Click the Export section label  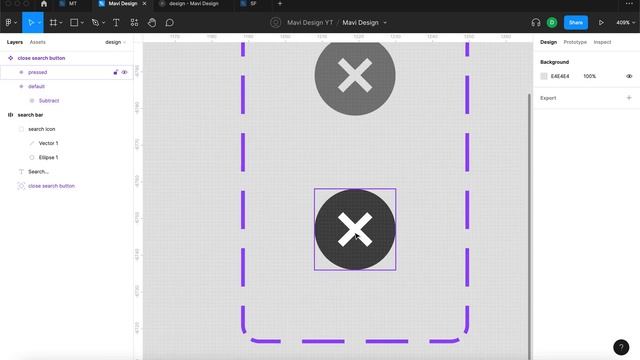(548, 98)
